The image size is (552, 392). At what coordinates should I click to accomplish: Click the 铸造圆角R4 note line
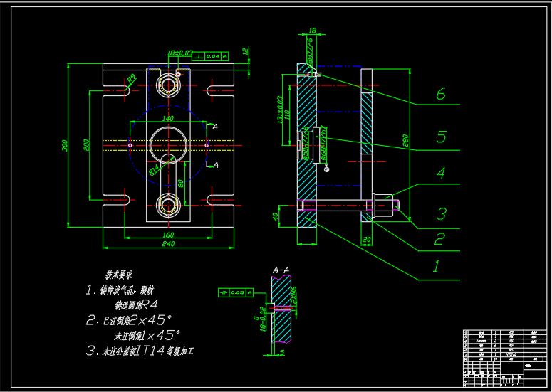(137, 305)
